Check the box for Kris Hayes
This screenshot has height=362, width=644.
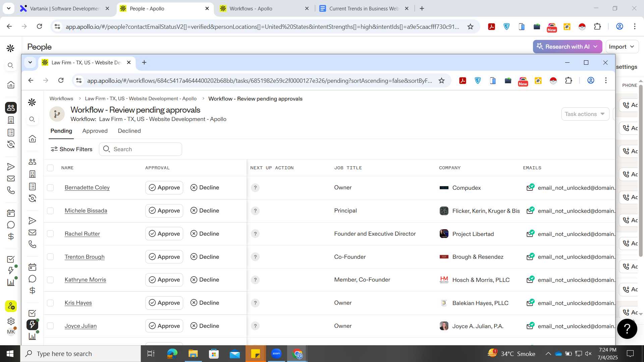(x=50, y=303)
